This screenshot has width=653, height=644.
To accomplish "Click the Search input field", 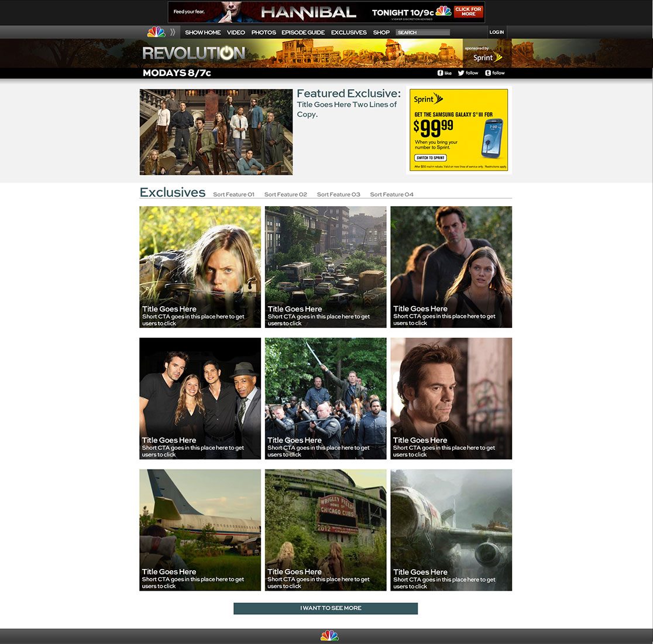I will click(x=422, y=32).
